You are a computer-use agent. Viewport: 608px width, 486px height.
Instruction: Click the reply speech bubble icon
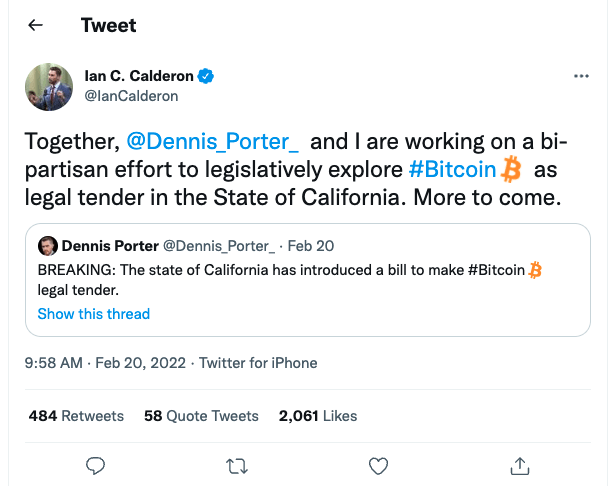pyautogui.click(x=96, y=465)
